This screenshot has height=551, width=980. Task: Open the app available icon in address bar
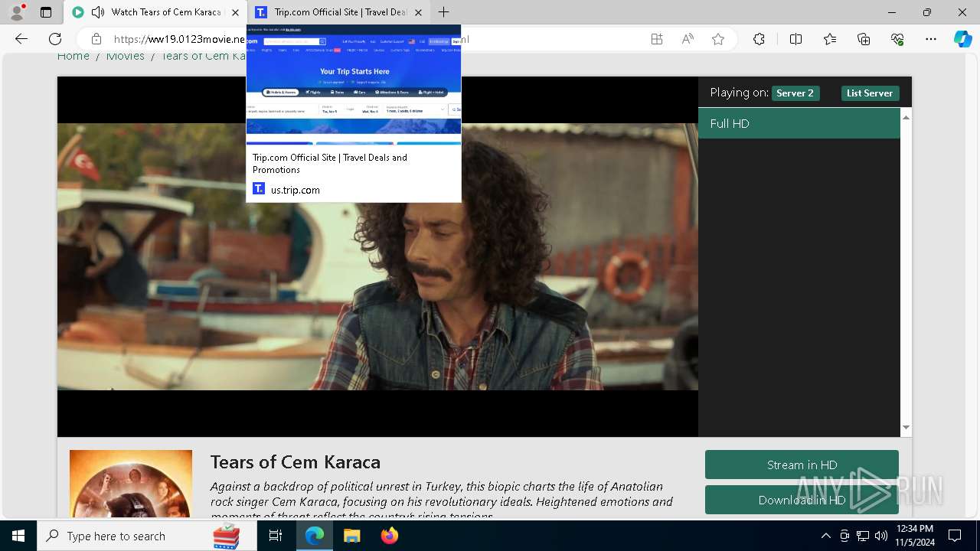[x=657, y=39]
